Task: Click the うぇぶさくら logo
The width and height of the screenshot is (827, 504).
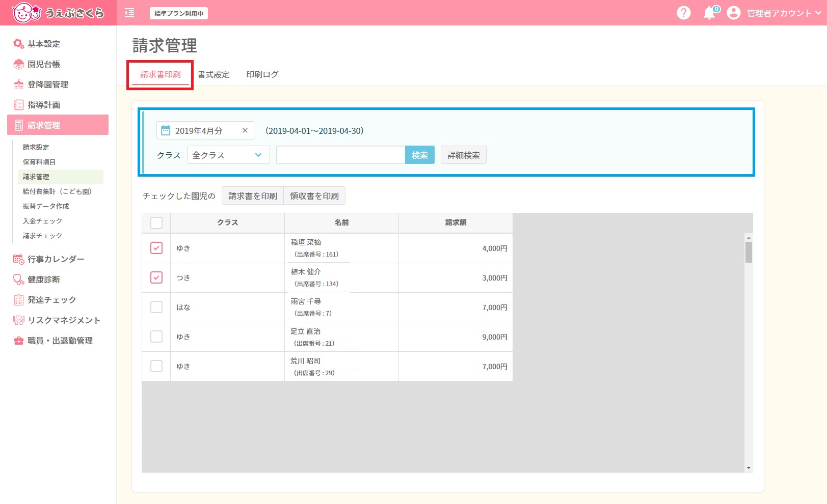Action: click(58, 13)
